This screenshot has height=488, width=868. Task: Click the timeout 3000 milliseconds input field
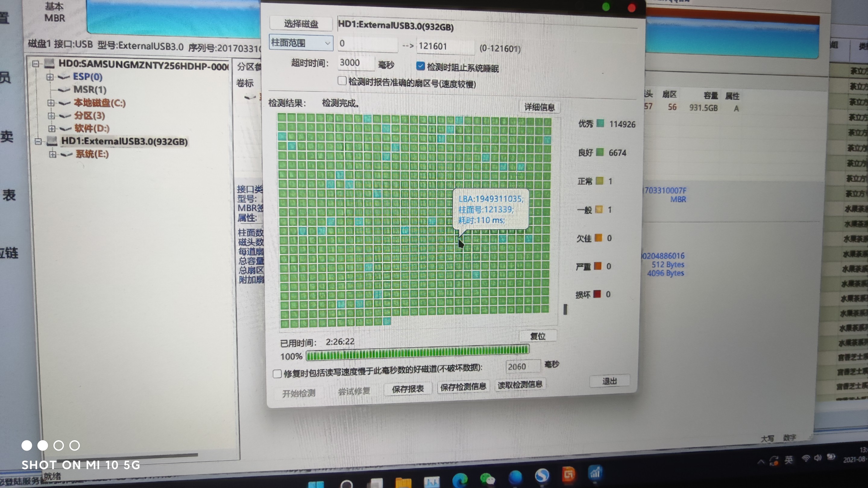pyautogui.click(x=356, y=63)
